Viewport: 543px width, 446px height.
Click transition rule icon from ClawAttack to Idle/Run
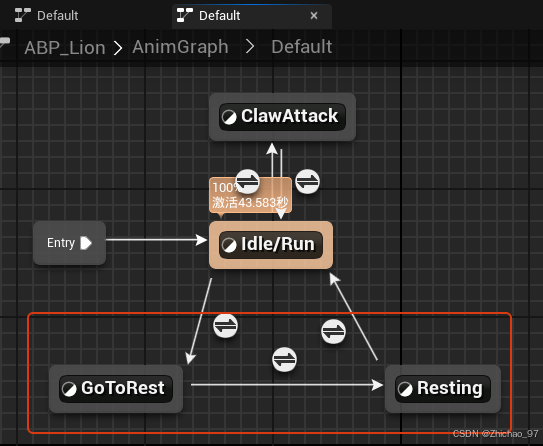pyautogui.click(x=308, y=181)
